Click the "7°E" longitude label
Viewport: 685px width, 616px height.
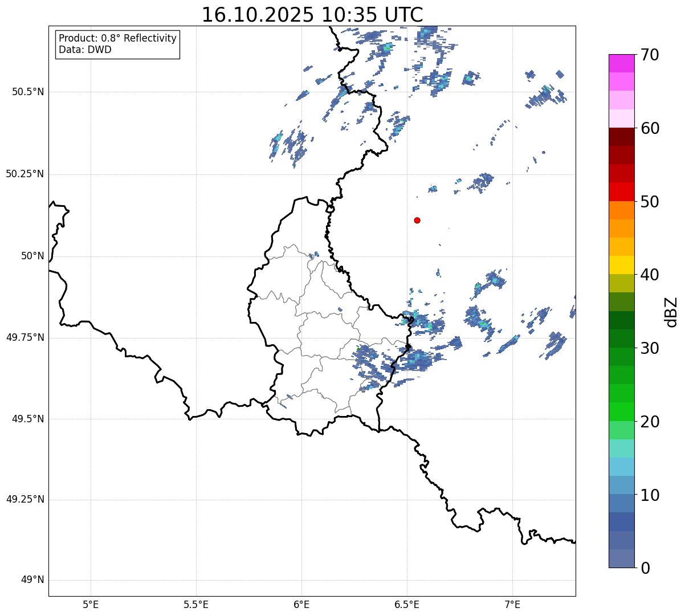coord(512,605)
